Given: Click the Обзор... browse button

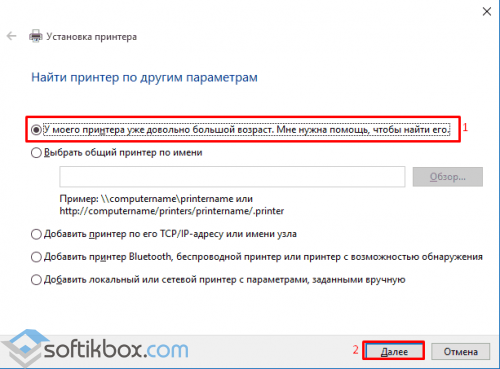Looking at the screenshot, I should pyautogui.click(x=448, y=177).
